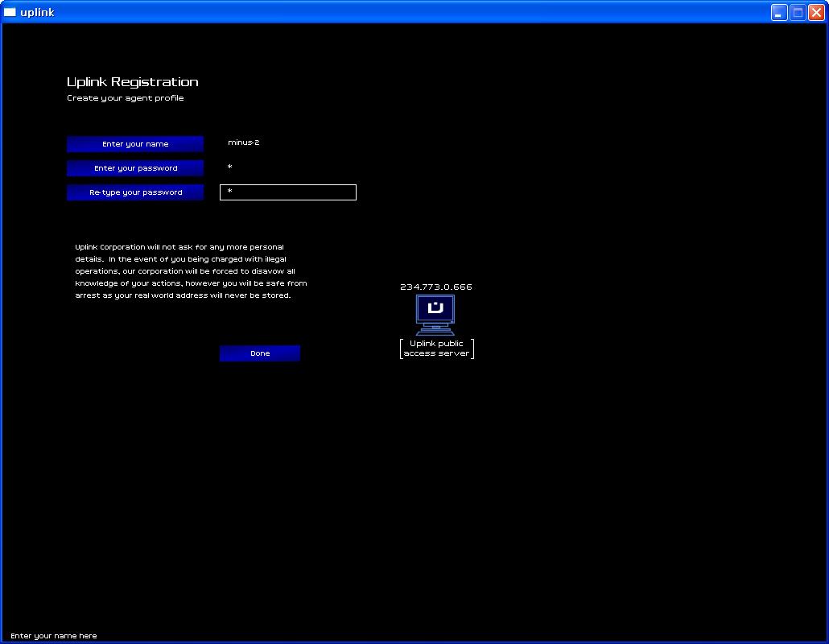Click the 'uplink' title bar text
The image size is (829, 644).
pos(37,12)
